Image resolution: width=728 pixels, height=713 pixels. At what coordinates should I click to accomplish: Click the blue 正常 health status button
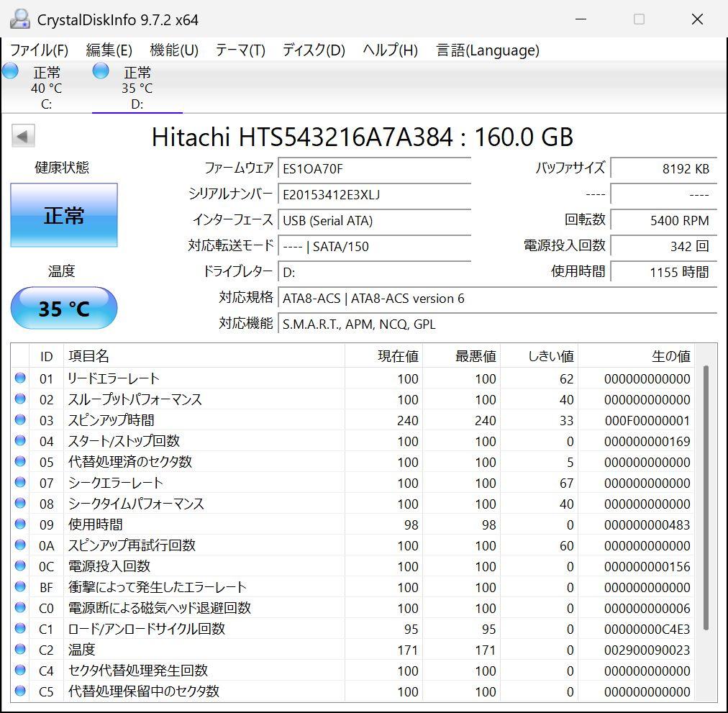pos(64,216)
